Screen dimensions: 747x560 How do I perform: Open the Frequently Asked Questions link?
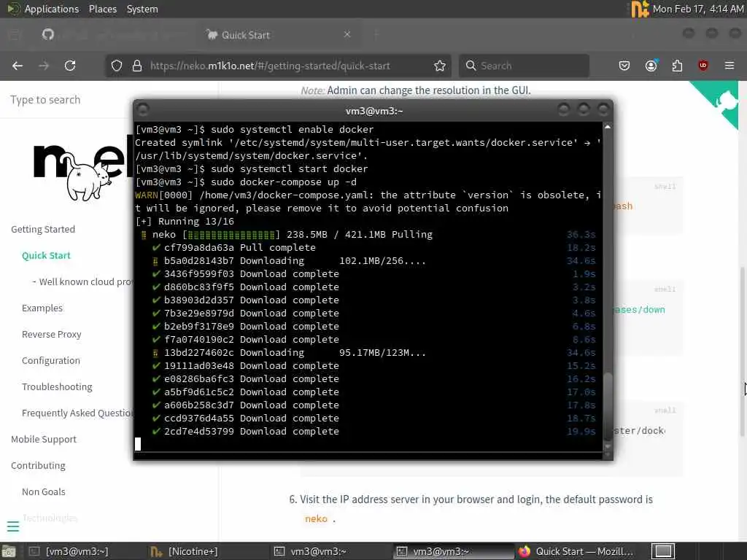pos(77,413)
